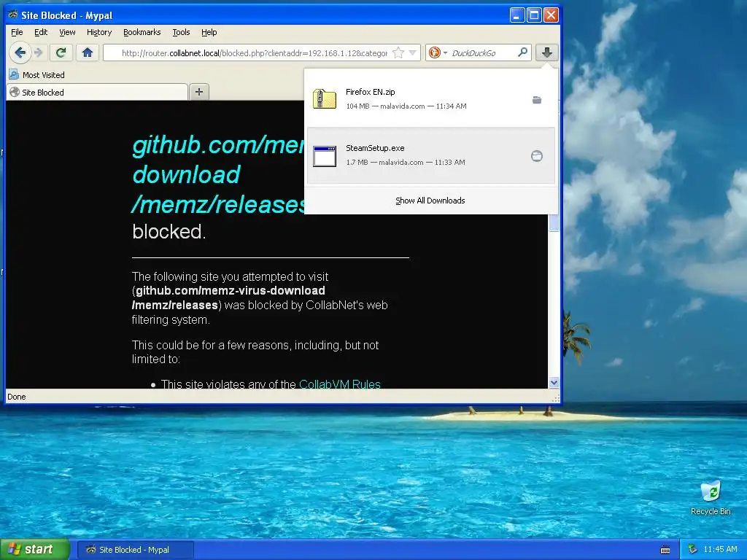
Task: Open the Most Visited bookmarks folder
Action: [37, 75]
